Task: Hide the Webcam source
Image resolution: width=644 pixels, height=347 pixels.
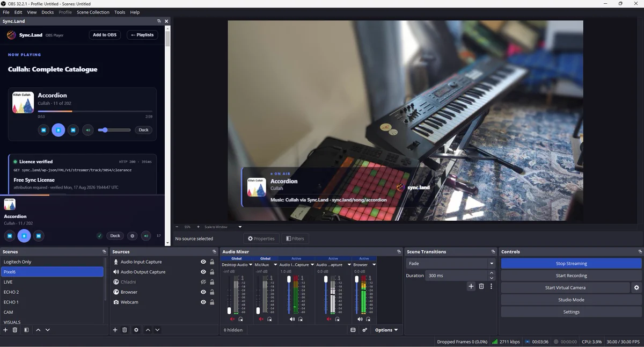Action: (203, 302)
